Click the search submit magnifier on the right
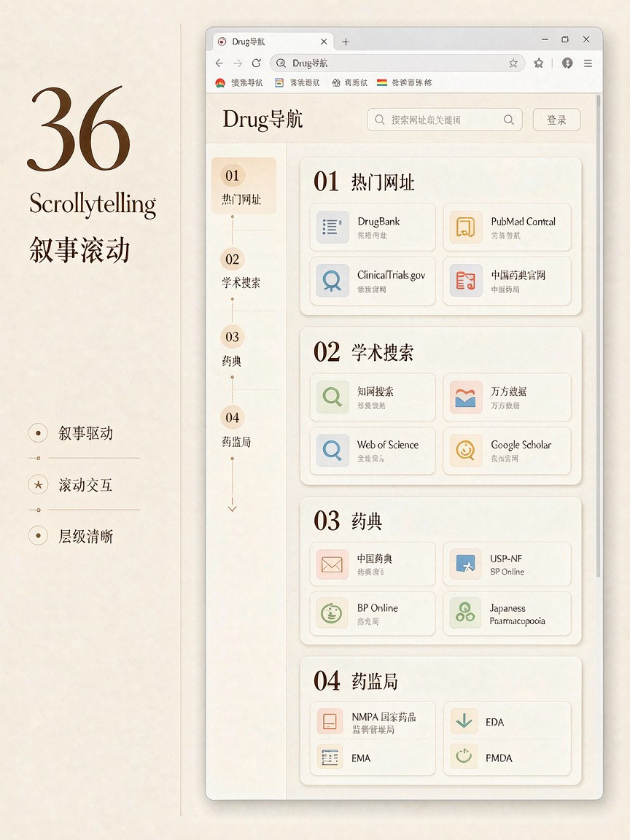This screenshot has width=630, height=840. 508,120
